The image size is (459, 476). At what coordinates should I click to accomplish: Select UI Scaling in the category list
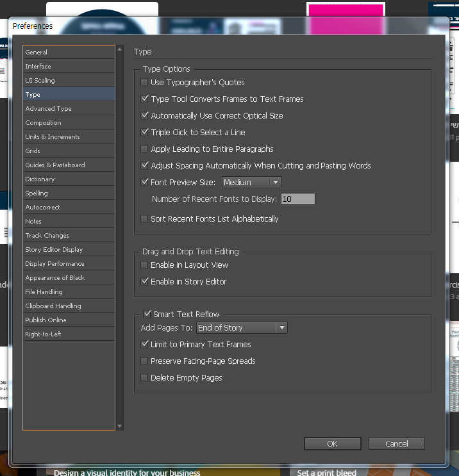69,81
